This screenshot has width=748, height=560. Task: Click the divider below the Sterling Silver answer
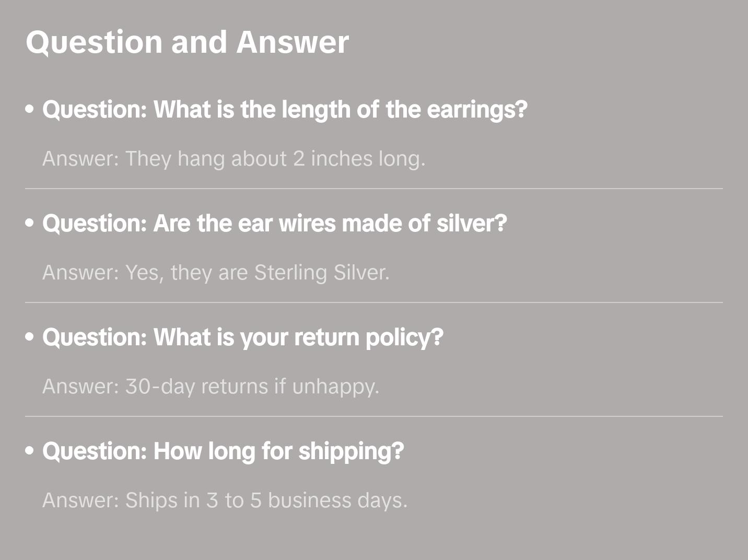pos(374,302)
